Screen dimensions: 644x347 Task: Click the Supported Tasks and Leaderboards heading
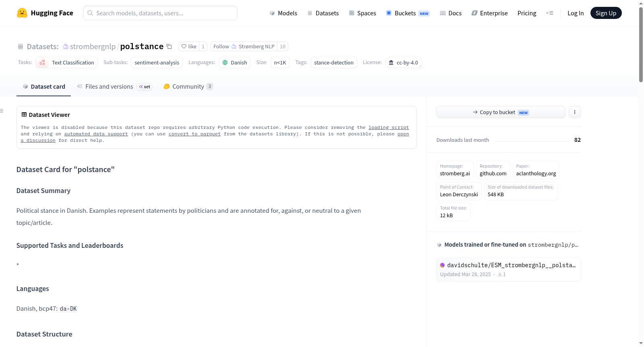pos(70,245)
